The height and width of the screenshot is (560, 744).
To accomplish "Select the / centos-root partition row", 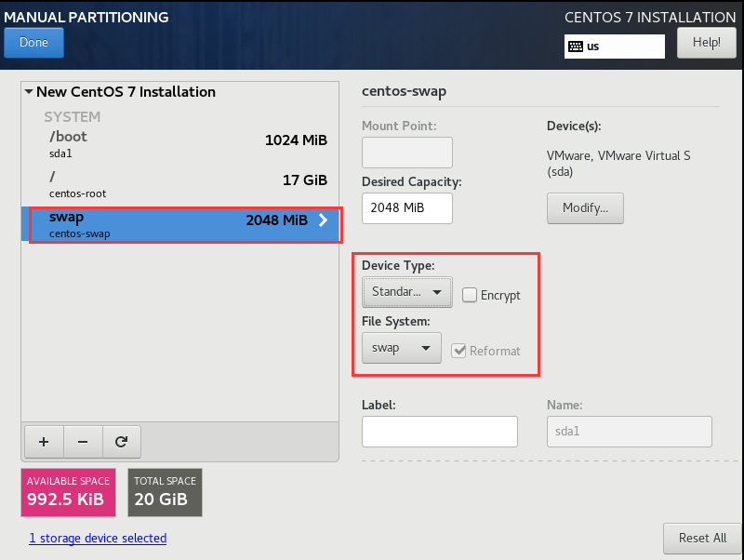I will click(x=180, y=184).
